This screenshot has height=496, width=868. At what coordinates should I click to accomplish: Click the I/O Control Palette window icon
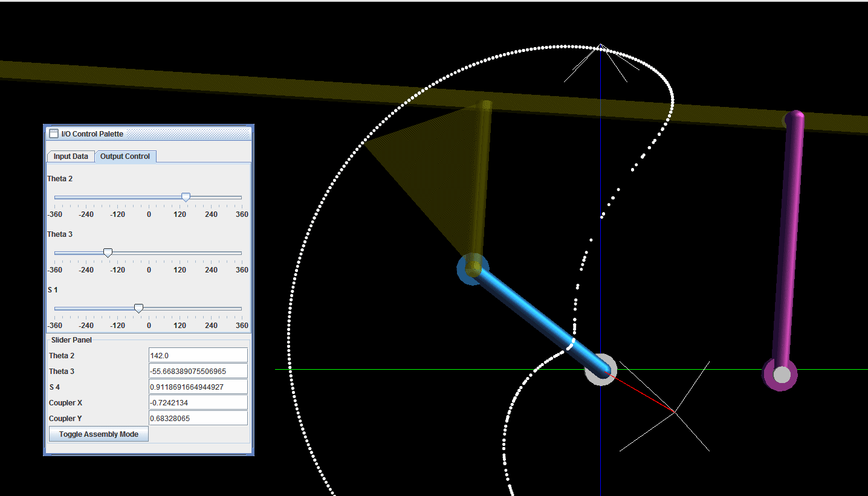[x=53, y=134]
